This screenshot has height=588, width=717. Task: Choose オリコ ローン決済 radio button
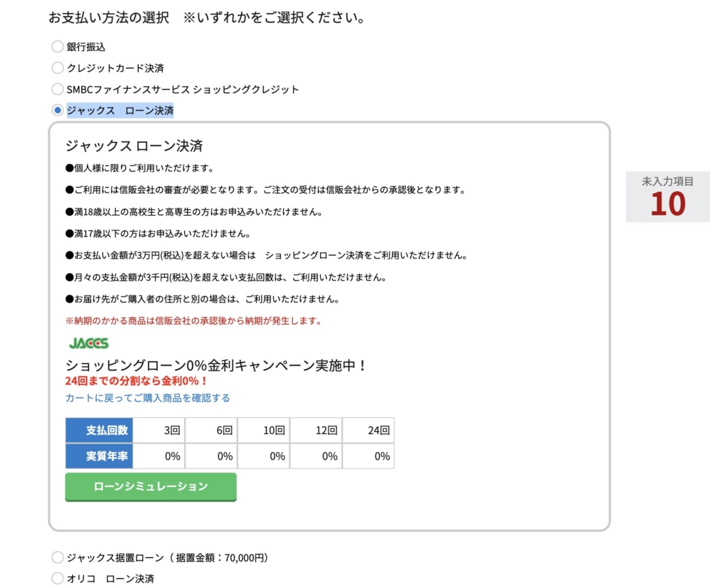(57, 579)
